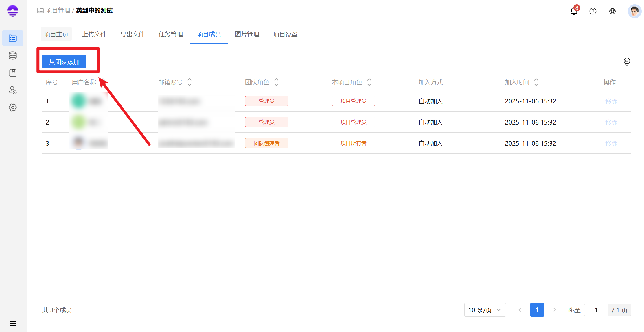The height and width of the screenshot is (332, 644).
Task: Click 移除 link for member row 1
Action: 611,101
